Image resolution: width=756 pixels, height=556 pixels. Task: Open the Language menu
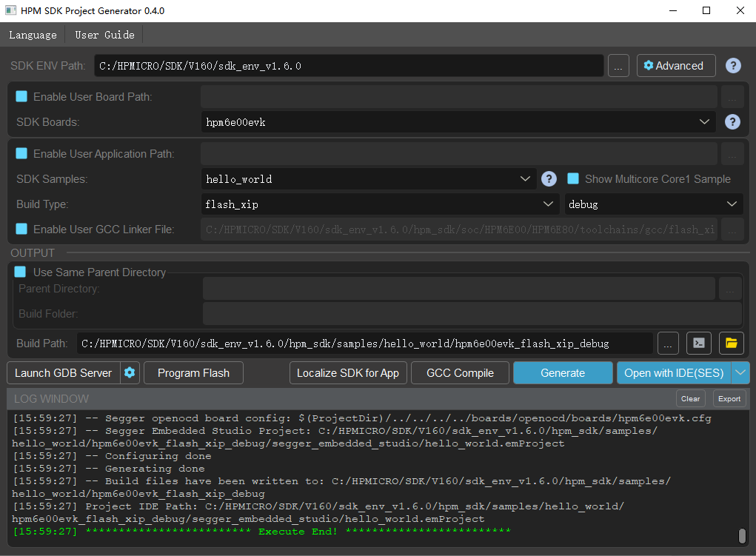coord(33,35)
